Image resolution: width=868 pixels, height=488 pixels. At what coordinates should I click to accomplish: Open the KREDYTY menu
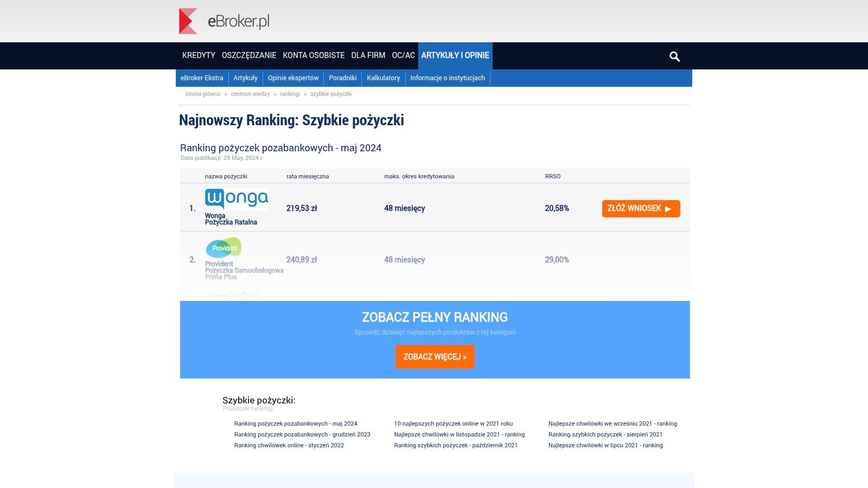[x=199, y=55]
